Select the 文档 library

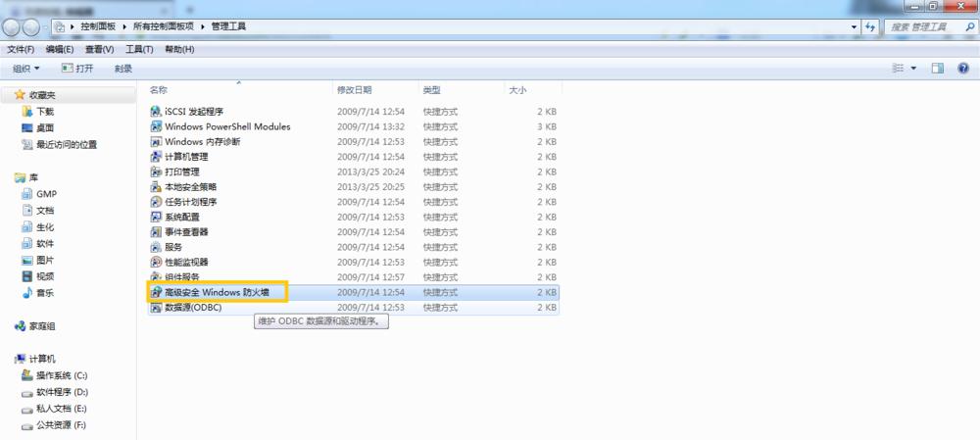(45, 211)
